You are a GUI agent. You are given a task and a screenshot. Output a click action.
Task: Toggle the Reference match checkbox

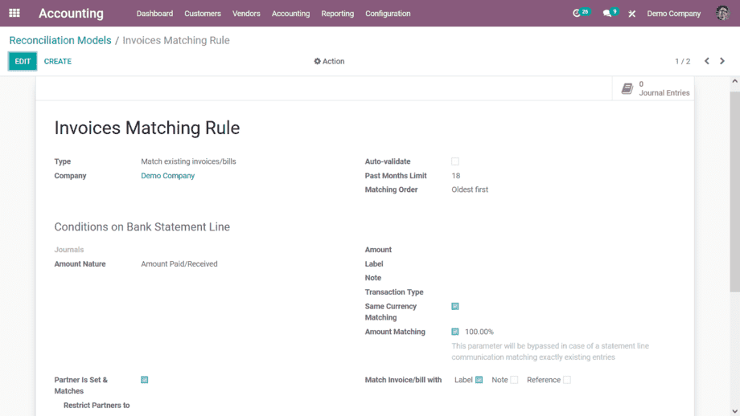tap(567, 380)
